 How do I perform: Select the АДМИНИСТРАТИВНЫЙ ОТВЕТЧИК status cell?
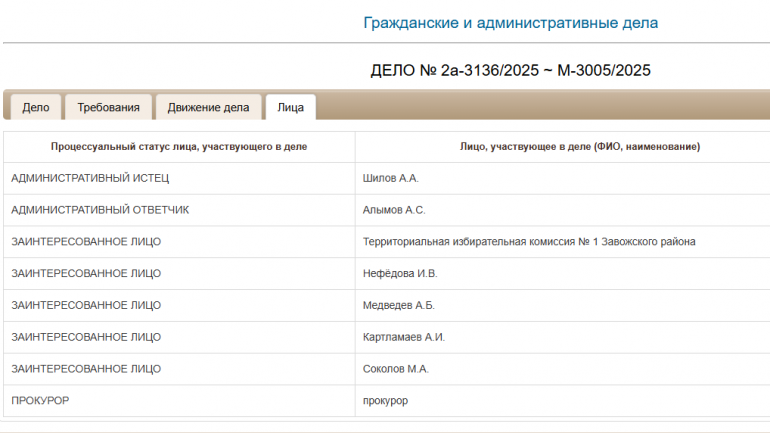click(x=100, y=210)
